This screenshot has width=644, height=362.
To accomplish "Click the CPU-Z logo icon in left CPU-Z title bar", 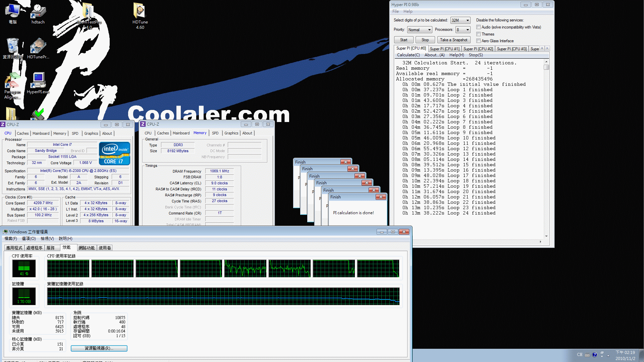I will [x=3, y=124].
